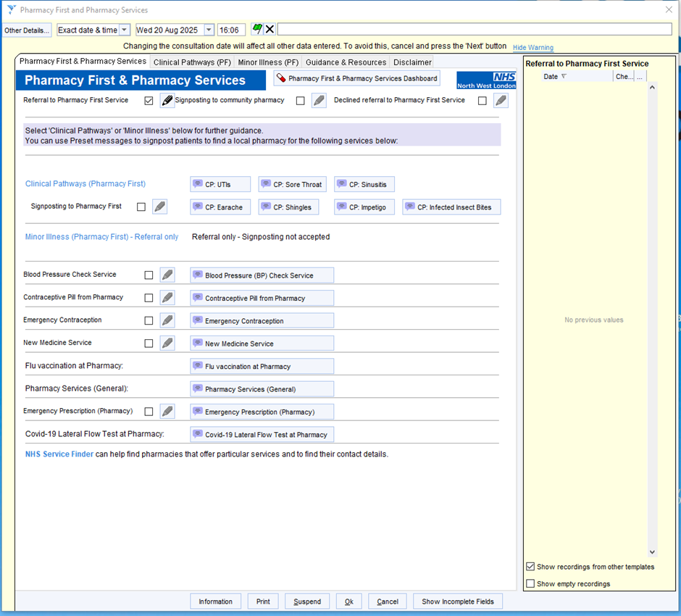Click the green flag icon beside the time
This screenshot has width=681, height=616.
(x=256, y=30)
